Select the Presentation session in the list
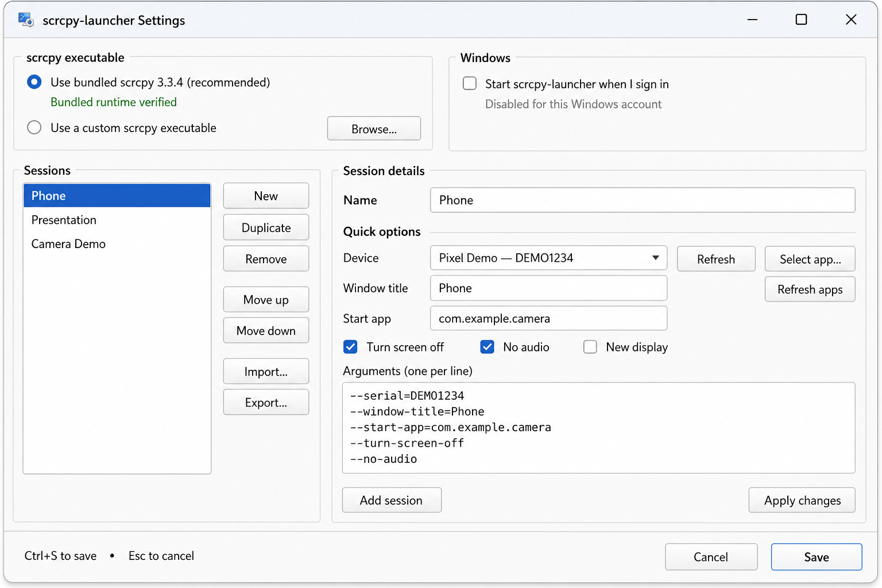Screen dimensions: 882x588 (117, 220)
